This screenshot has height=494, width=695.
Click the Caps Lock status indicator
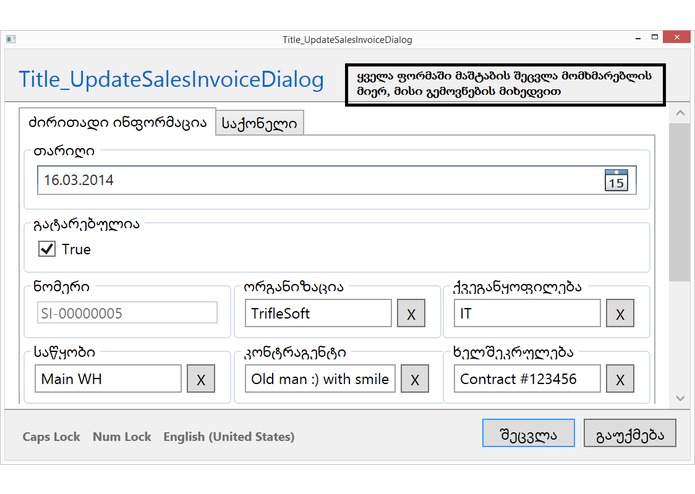click(x=51, y=437)
